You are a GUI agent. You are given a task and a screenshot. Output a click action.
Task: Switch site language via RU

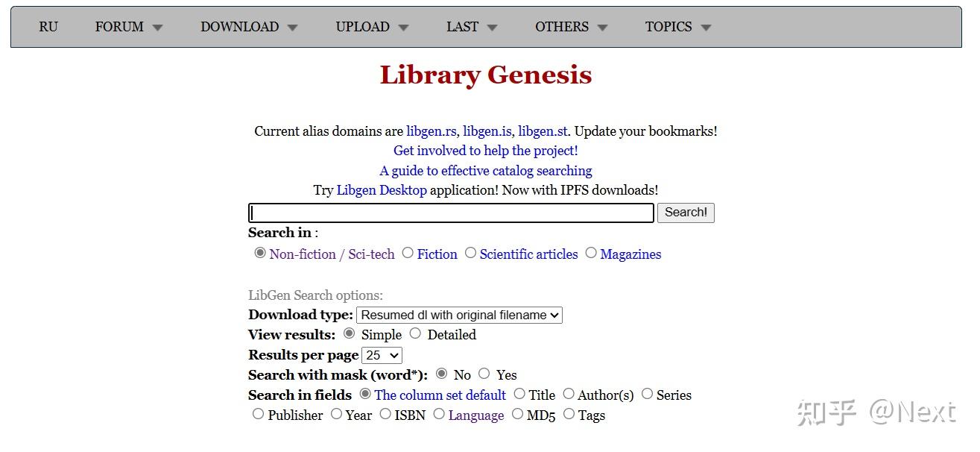click(x=48, y=27)
